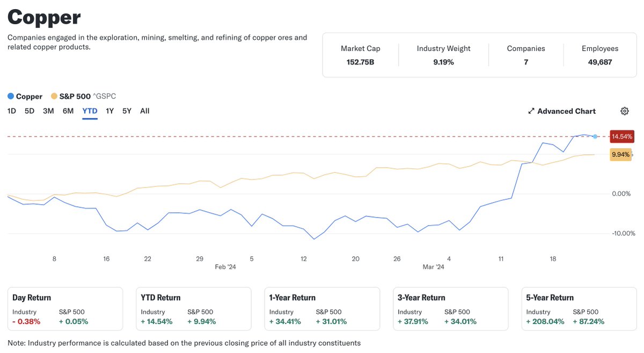Select the All time range
Image resolution: width=644 pixels, height=353 pixels.
(x=145, y=111)
